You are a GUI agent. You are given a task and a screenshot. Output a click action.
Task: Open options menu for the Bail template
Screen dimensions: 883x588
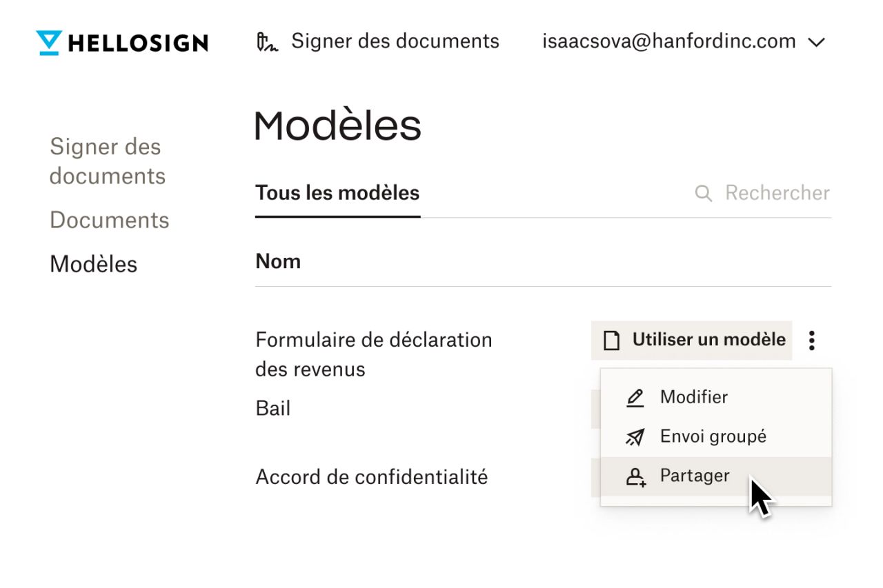point(812,408)
